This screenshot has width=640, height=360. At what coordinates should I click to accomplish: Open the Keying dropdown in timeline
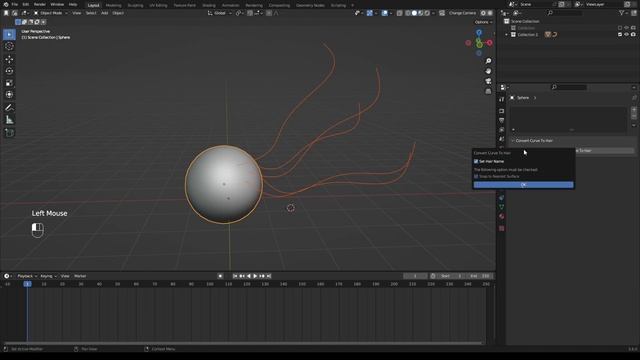pos(48,276)
